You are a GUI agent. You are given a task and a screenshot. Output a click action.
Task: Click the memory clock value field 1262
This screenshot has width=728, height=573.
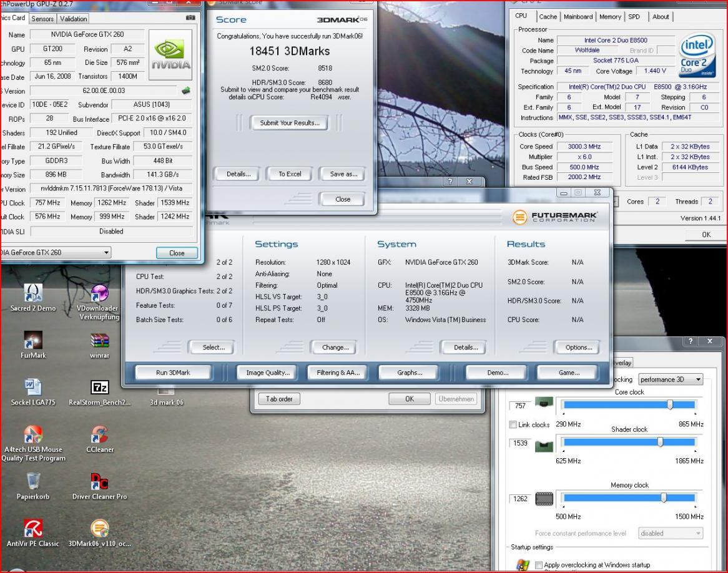[520, 499]
